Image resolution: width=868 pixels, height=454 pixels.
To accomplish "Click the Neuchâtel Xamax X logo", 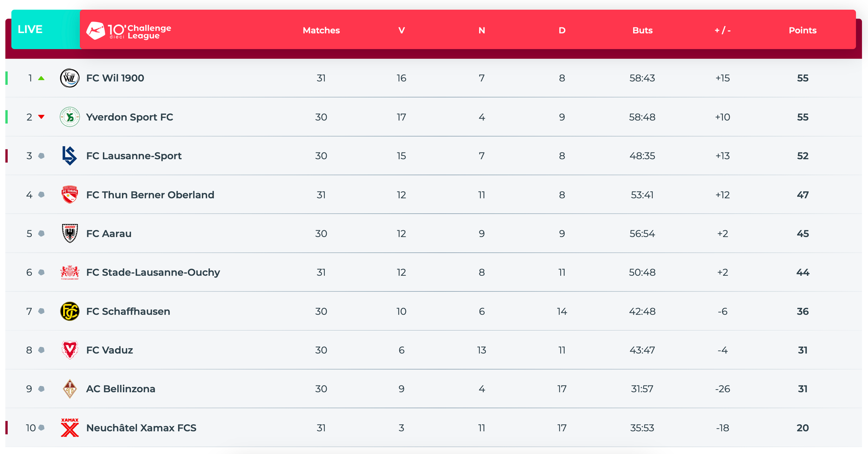I will pos(70,428).
